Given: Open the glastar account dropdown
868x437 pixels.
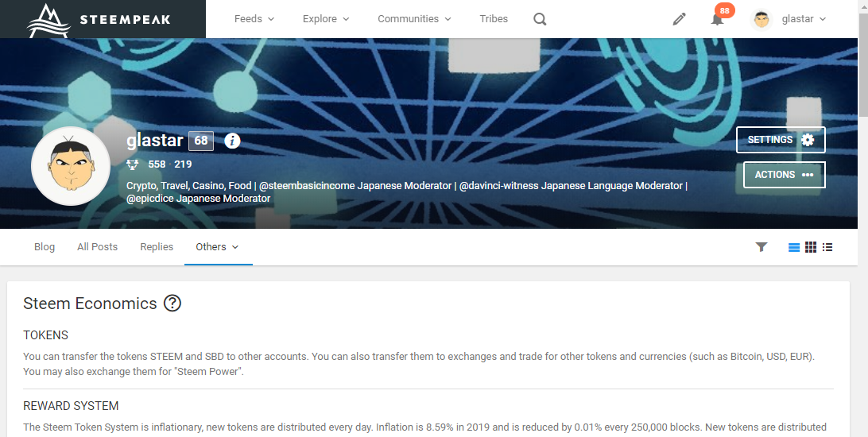Looking at the screenshot, I should coord(804,19).
